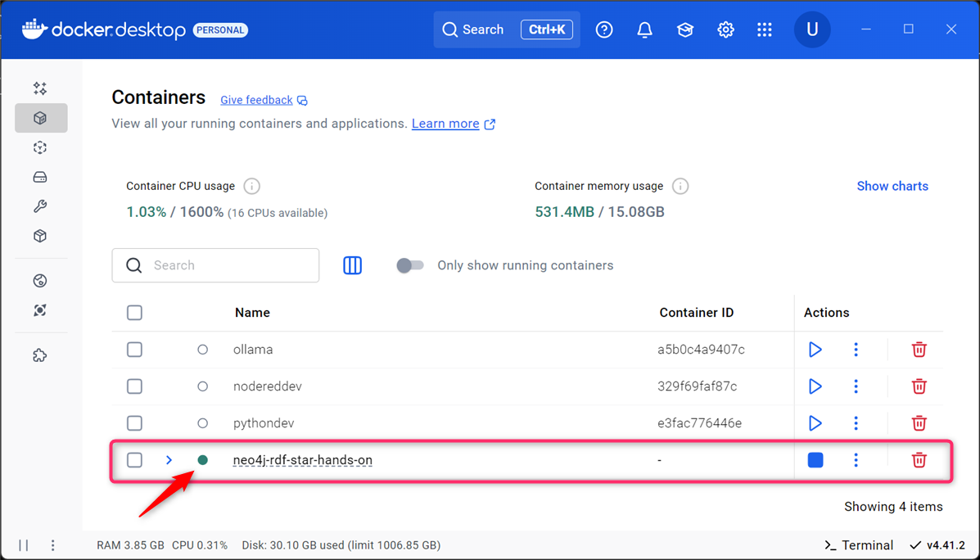Open the Terminal from status bar

click(859, 545)
